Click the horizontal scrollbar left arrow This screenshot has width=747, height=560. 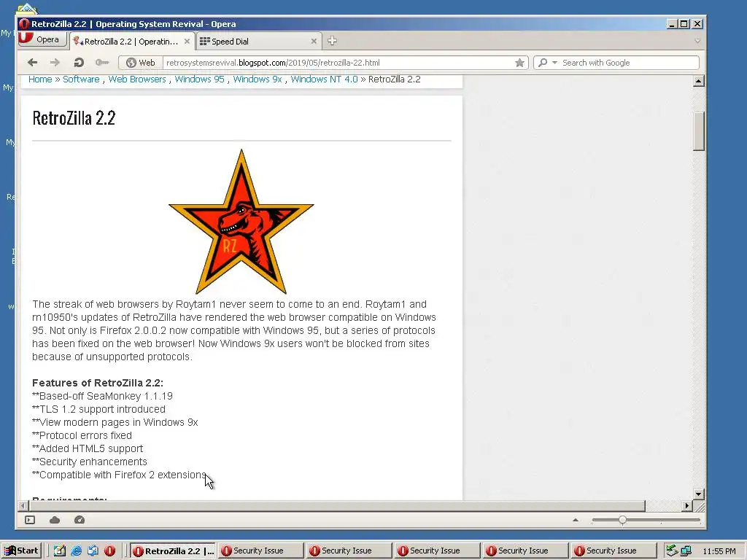coord(23,506)
